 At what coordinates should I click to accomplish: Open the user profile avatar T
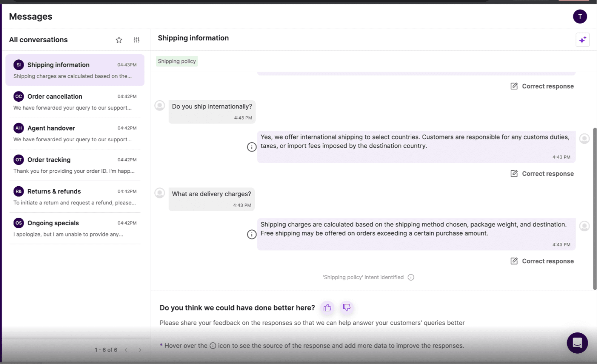tap(580, 16)
